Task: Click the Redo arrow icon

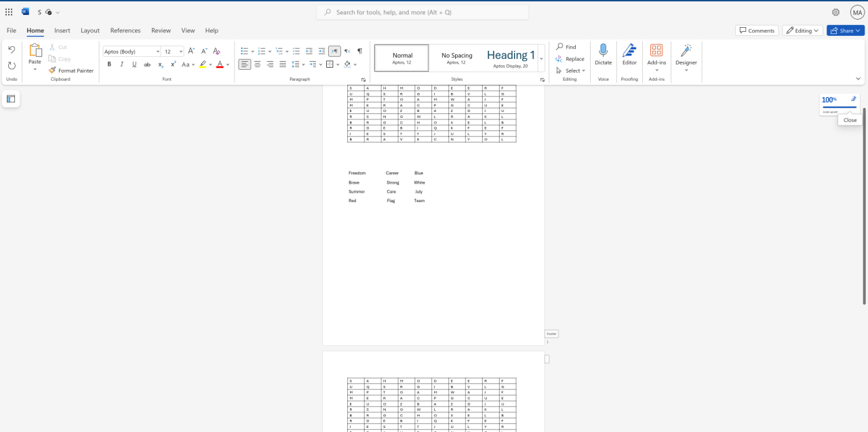Action: coord(12,66)
